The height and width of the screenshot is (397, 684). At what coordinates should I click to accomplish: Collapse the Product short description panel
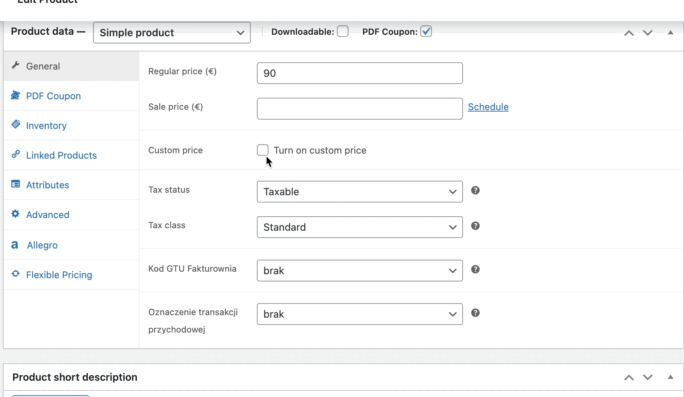click(670, 377)
